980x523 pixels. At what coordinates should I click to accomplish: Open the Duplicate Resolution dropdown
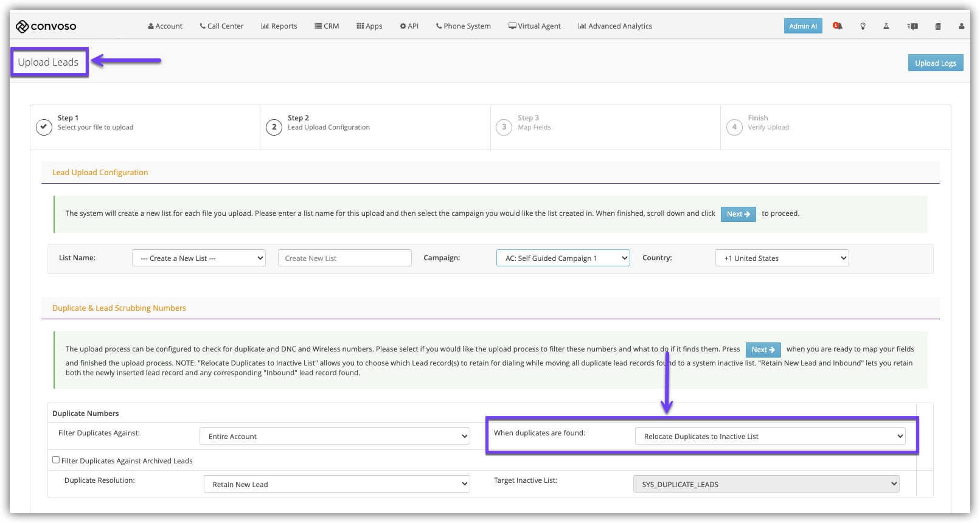[336, 484]
